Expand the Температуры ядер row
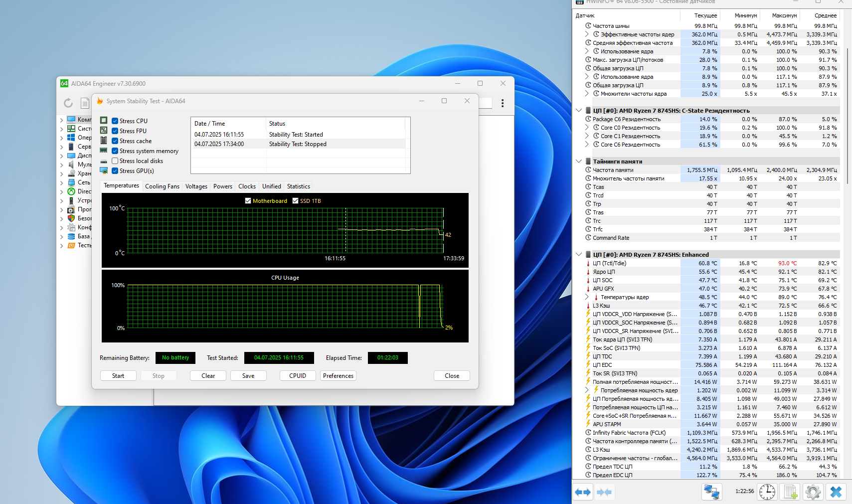 (587, 297)
